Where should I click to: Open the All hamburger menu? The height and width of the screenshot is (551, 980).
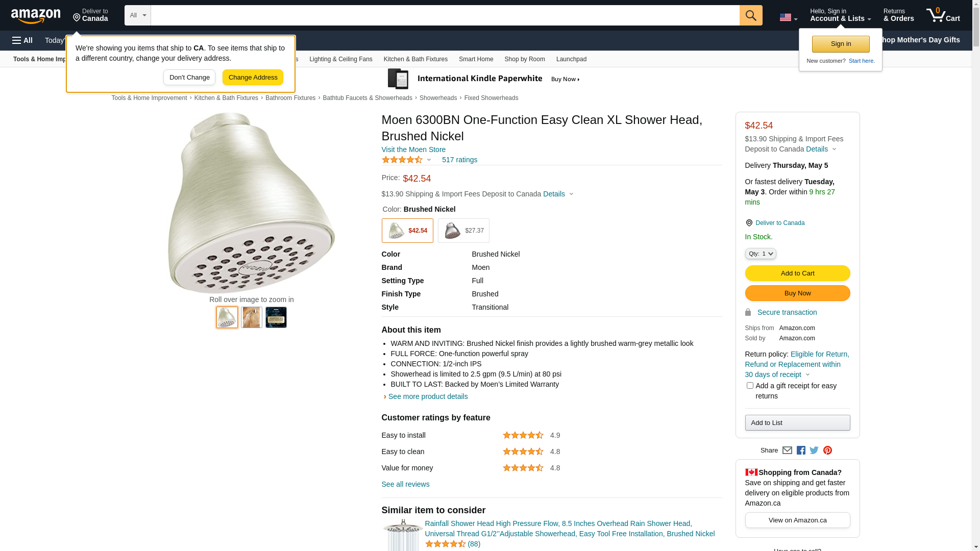[22, 40]
